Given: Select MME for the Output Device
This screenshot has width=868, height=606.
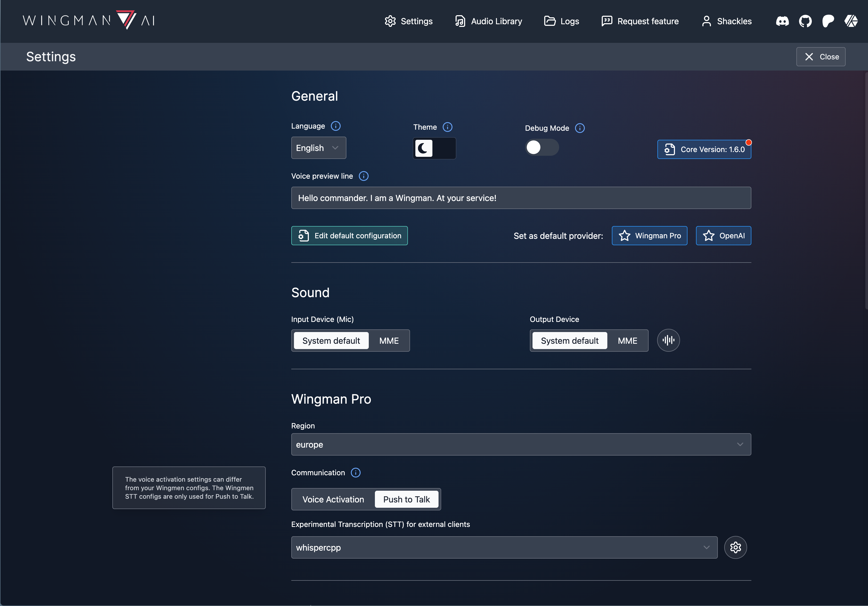Looking at the screenshot, I should 627,341.
